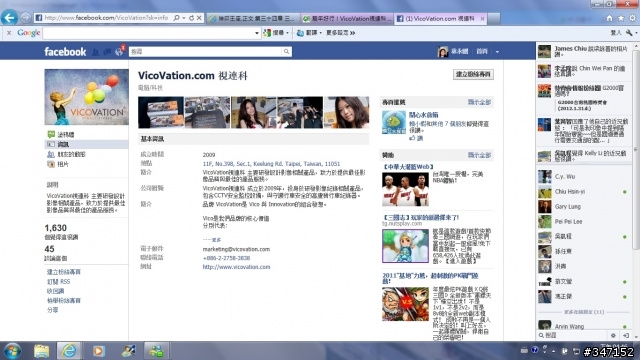Click show all link beside liked pages header
This screenshot has height=360, width=640.
(479, 102)
